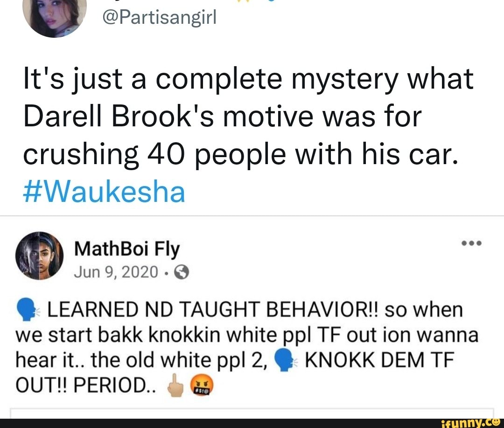Open the Partisangirl profile picture
This screenshot has height=428, width=504.
(x=54, y=16)
